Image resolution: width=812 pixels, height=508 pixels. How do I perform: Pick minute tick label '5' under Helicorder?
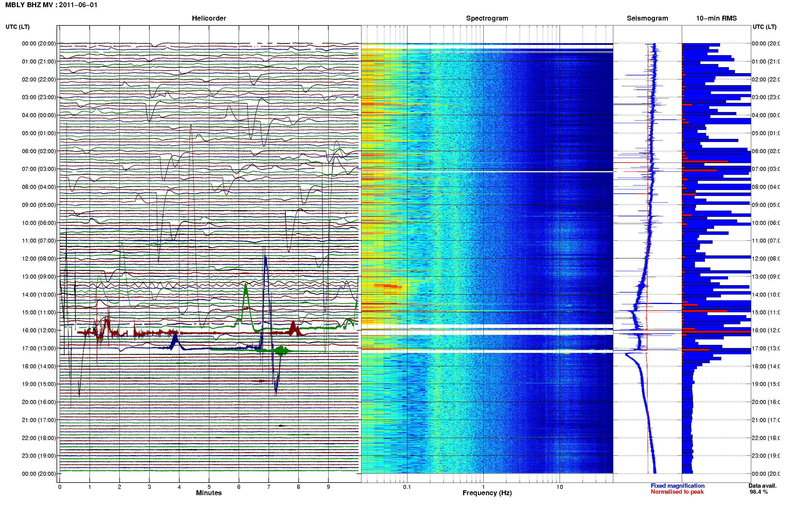[x=209, y=487]
